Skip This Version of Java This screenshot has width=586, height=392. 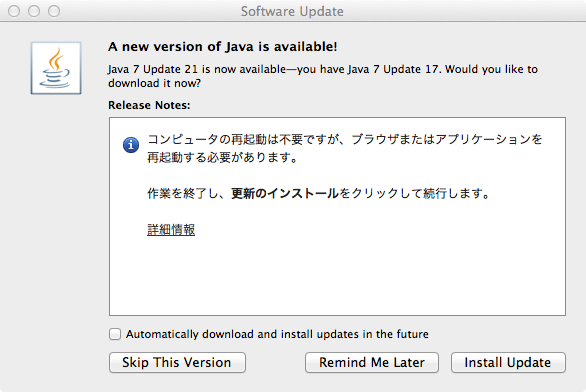click(x=177, y=362)
